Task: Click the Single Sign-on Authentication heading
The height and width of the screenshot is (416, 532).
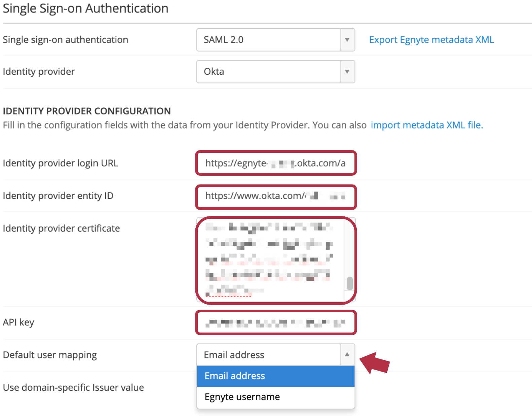Action: click(85, 8)
